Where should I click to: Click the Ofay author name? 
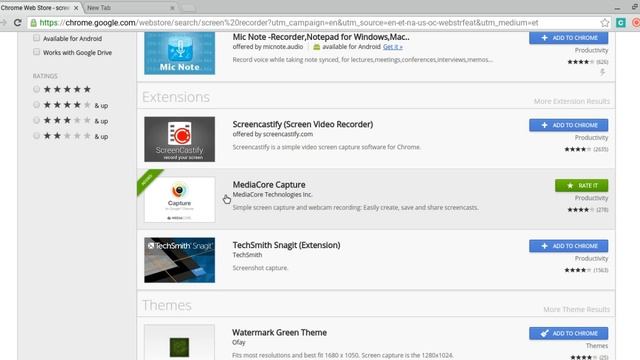tap(239, 342)
